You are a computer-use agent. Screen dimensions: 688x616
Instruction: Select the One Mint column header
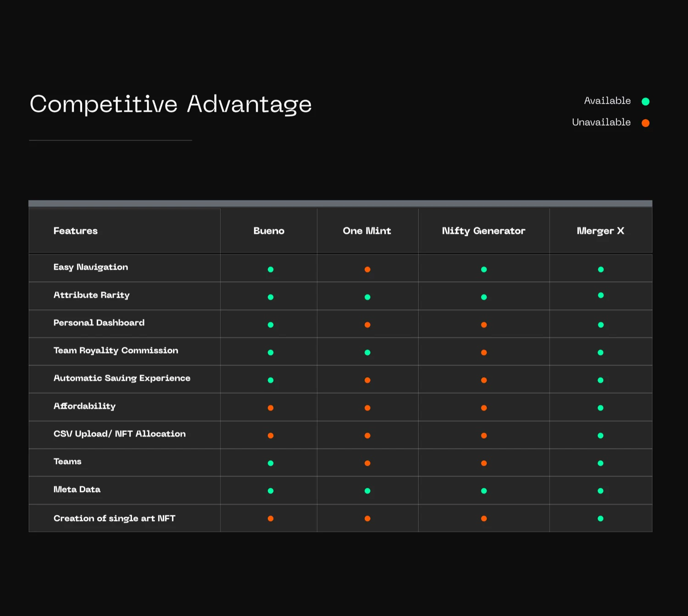coord(367,231)
